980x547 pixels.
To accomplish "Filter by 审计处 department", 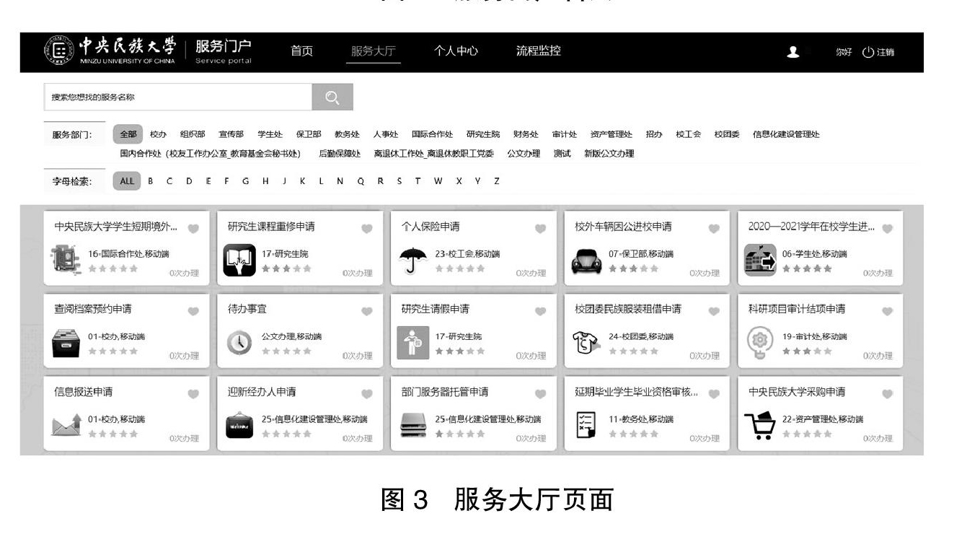I will pos(564,134).
